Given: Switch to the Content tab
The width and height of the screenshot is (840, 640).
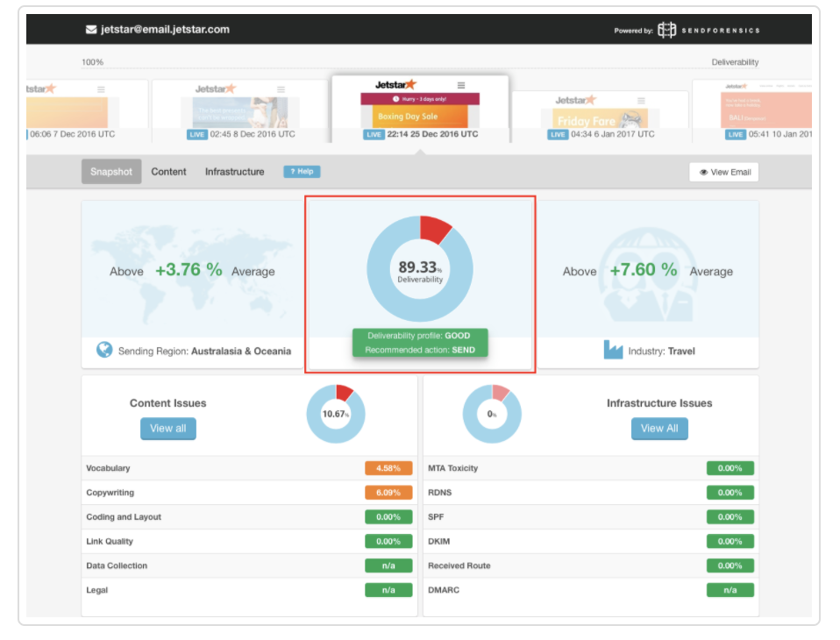Looking at the screenshot, I should pyautogui.click(x=168, y=172).
